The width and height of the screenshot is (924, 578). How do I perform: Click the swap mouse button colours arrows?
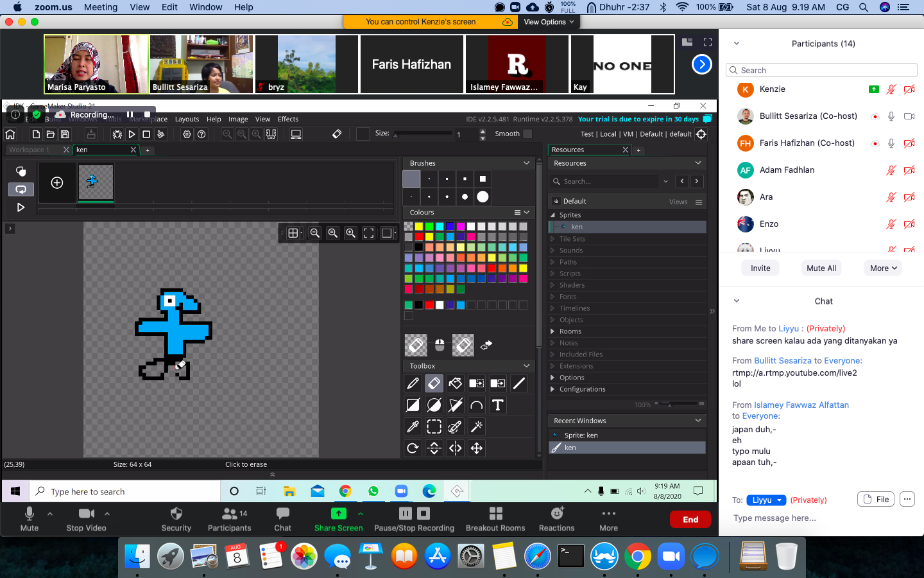point(486,346)
